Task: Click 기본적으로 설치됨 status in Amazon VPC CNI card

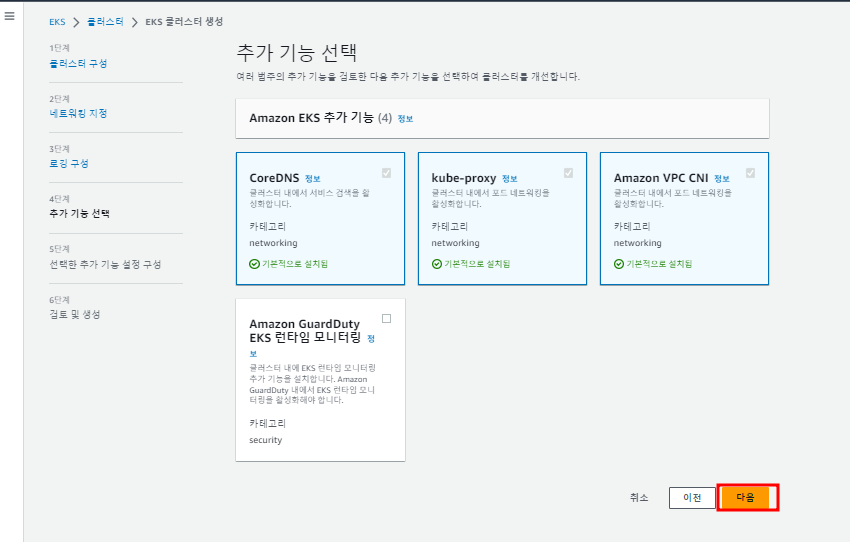Action: [x=659, y=264]
